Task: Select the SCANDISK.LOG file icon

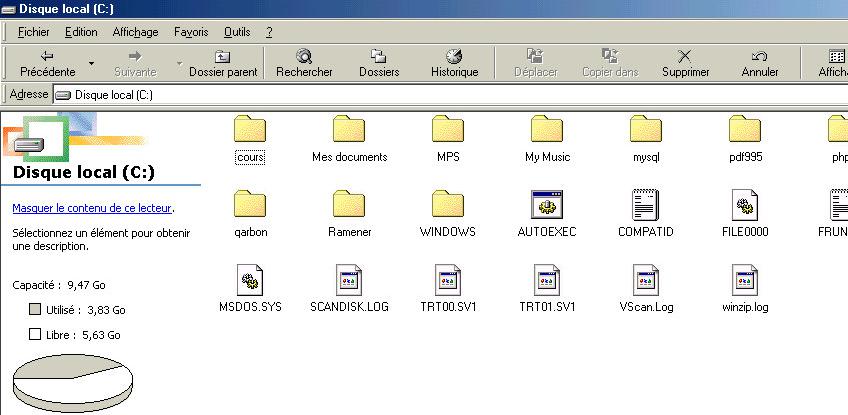Action: click(x=349, y=280)
